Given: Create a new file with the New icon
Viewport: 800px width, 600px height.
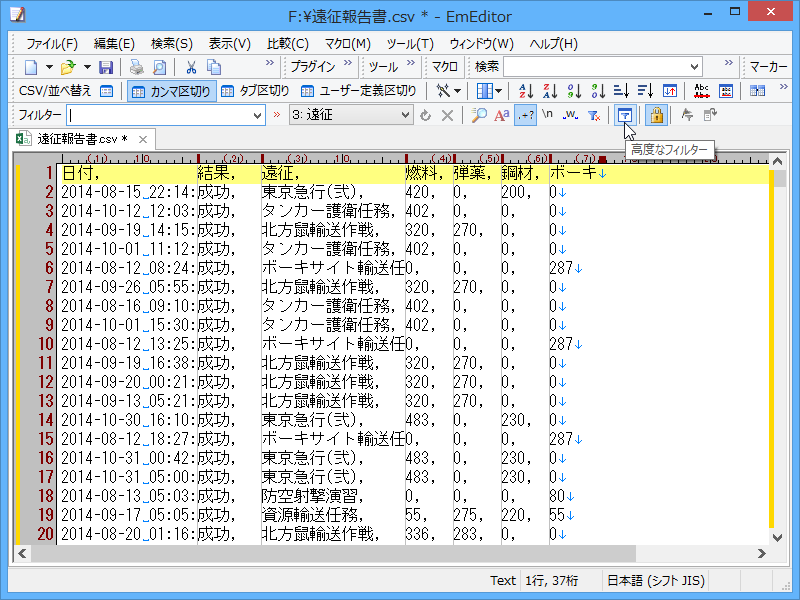Looking at the screenshot, I should click(x=31, y=67).
